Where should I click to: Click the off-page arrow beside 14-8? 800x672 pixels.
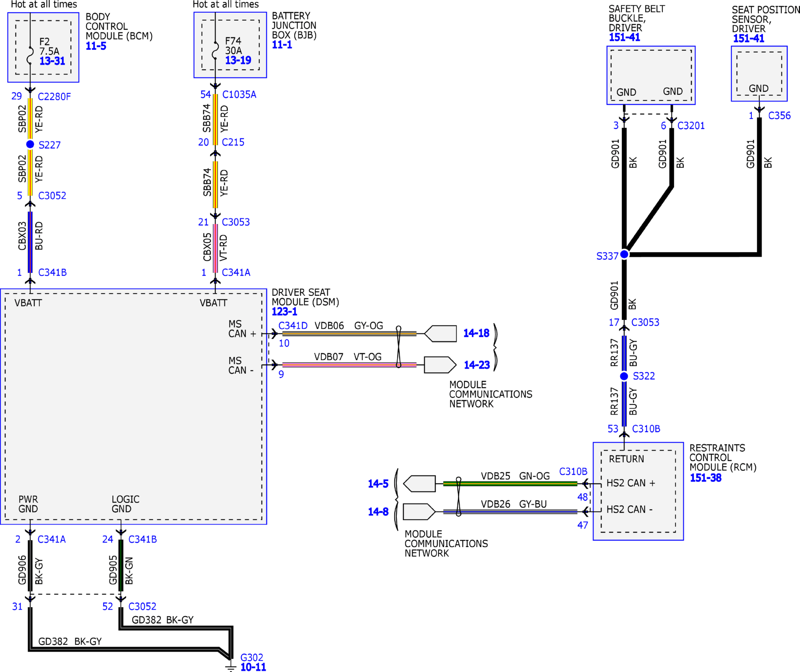(x=420, y=512)
